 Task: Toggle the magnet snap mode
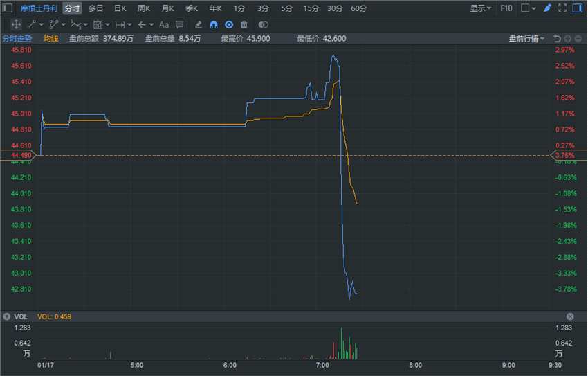pyautogui.click(x=214, y=25)
